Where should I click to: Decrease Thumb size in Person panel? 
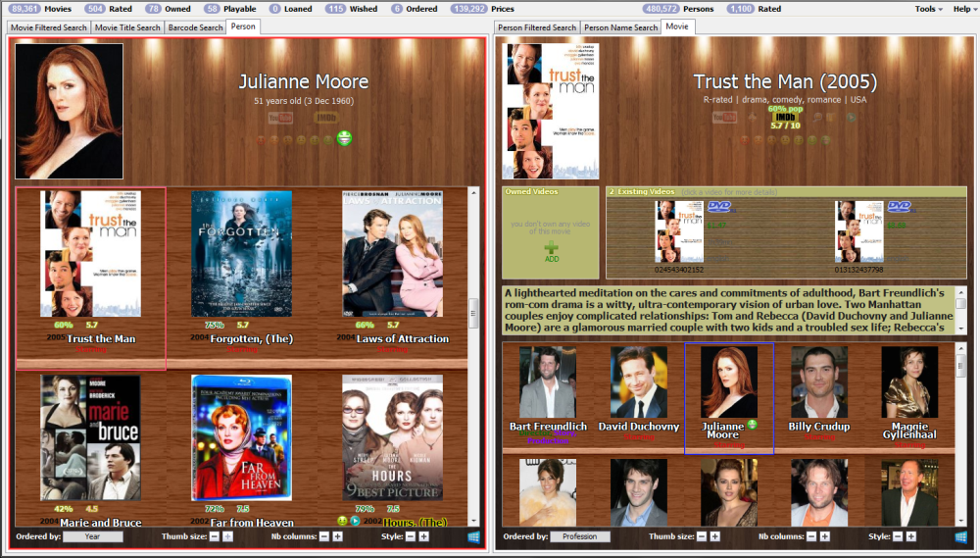215,536
